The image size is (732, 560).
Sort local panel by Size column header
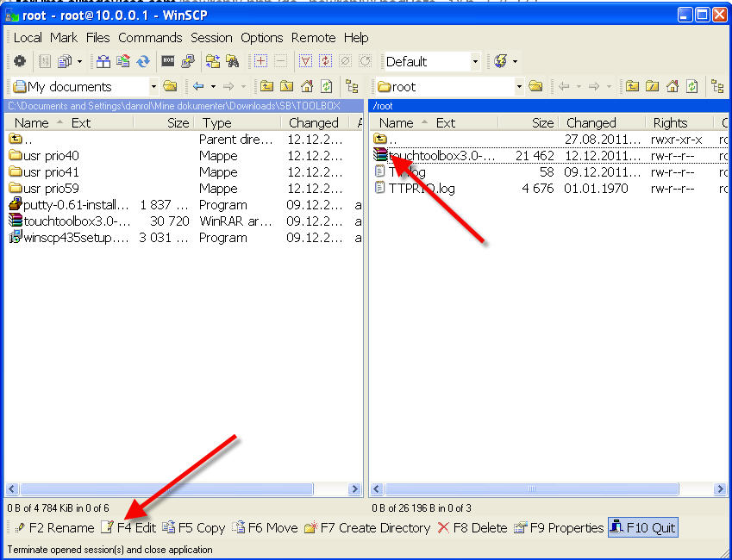[166, 123]
